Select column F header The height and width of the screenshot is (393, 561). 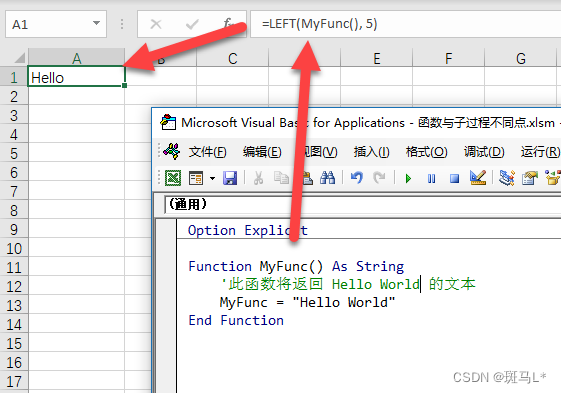click(448, 58)
